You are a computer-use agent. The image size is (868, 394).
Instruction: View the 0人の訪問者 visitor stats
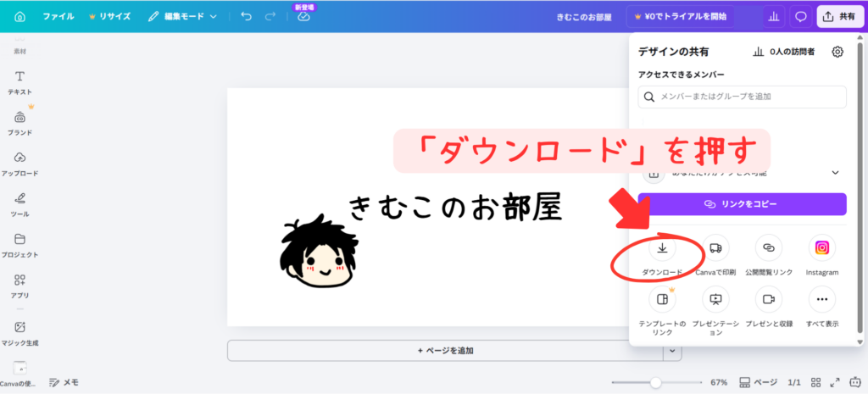coord(783,52)
